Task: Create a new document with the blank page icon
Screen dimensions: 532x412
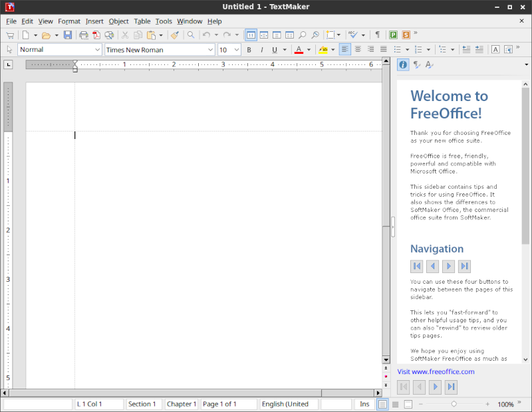Action: click(x=26, y=35)
